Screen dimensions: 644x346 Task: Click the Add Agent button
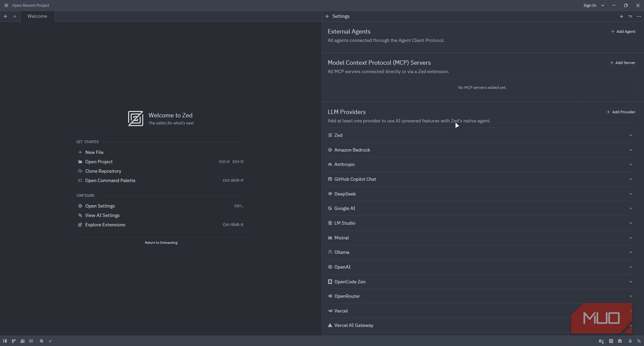coord(623,32)
